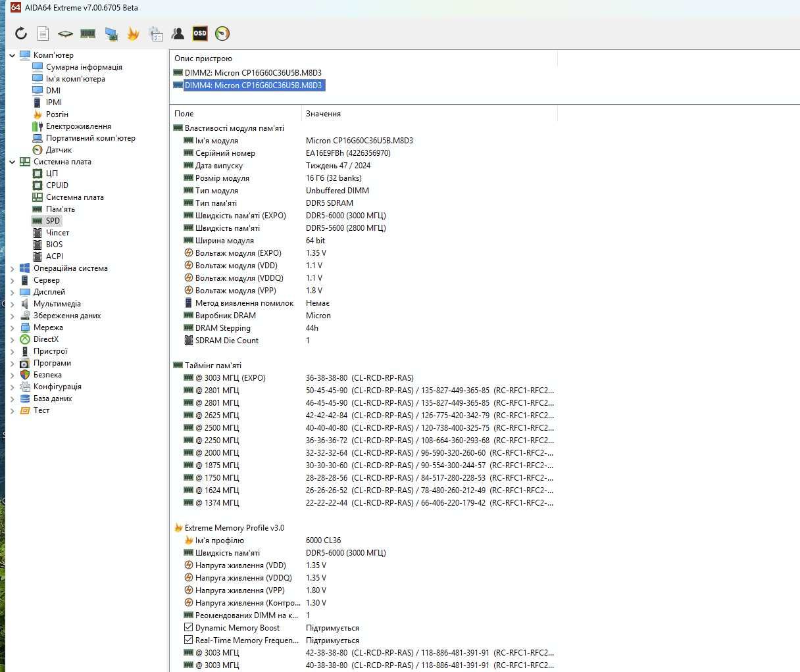Select the IPMI tree item
This screenshot has height=672, width=800.
pyautogui.click(x=54, y=103)
